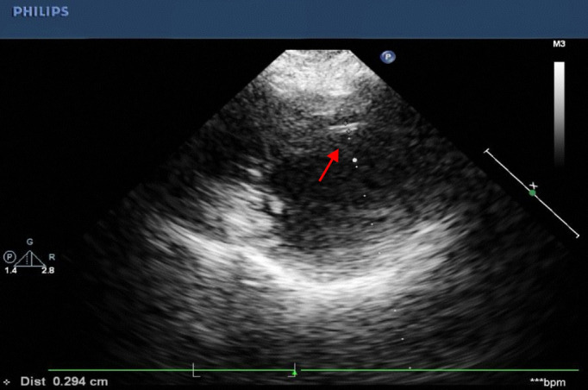Click the green triangle marker on timeline
Image resolution: width=588 pixels, height=390 pixels.
295,373
